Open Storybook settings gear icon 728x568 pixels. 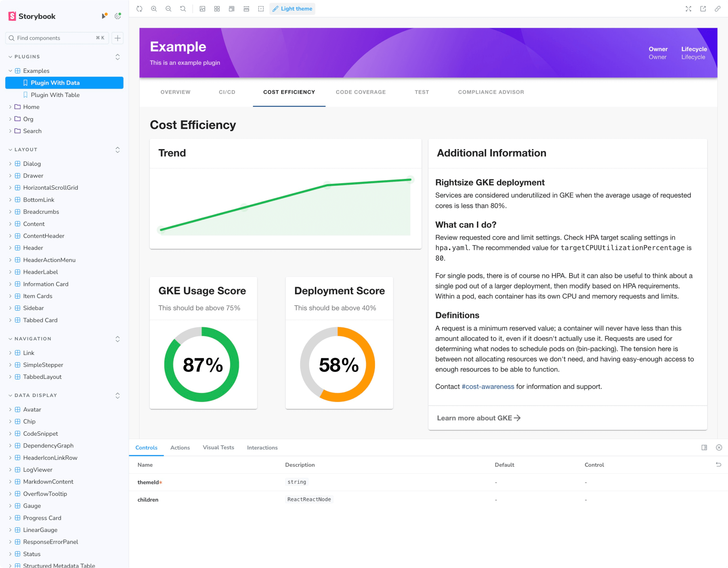[118, 16]
